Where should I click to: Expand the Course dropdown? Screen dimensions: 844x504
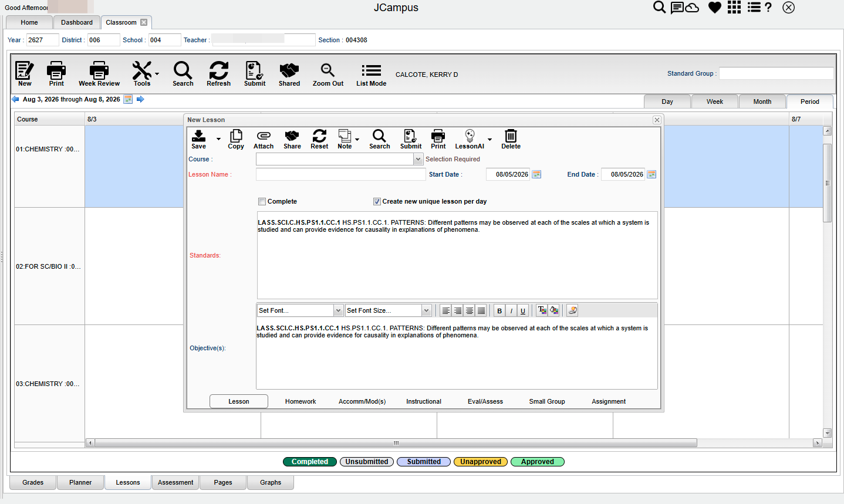click(418, 159)
